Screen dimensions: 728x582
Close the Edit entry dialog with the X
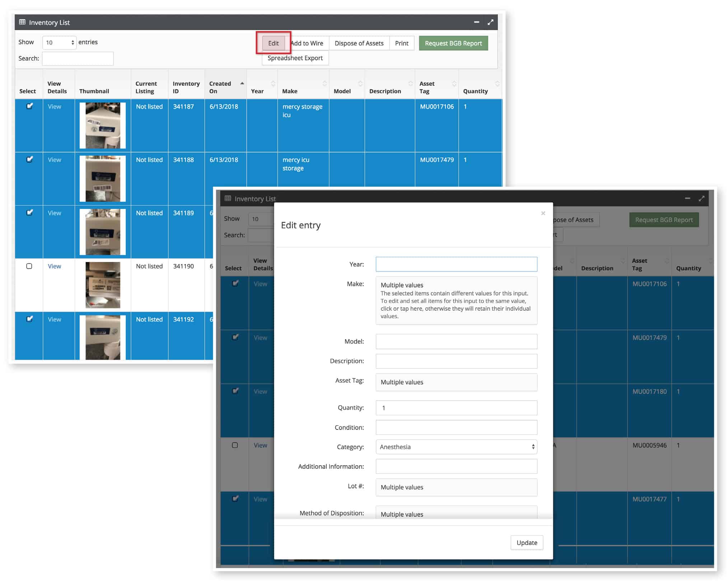coord(543,213)
